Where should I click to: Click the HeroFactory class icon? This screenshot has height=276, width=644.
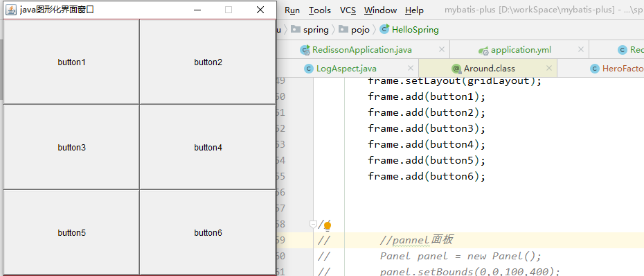[x=594, y=68]
